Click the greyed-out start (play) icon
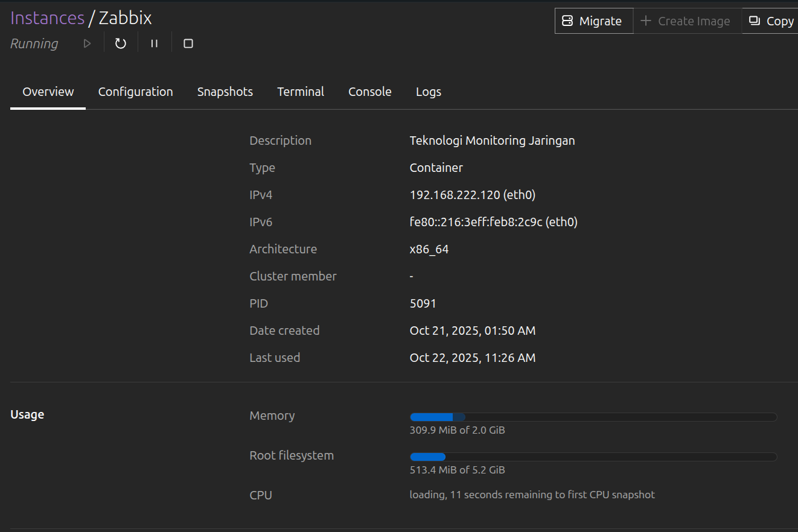The width and height of the screenshot is (798, 532). (x=87, y=43)
